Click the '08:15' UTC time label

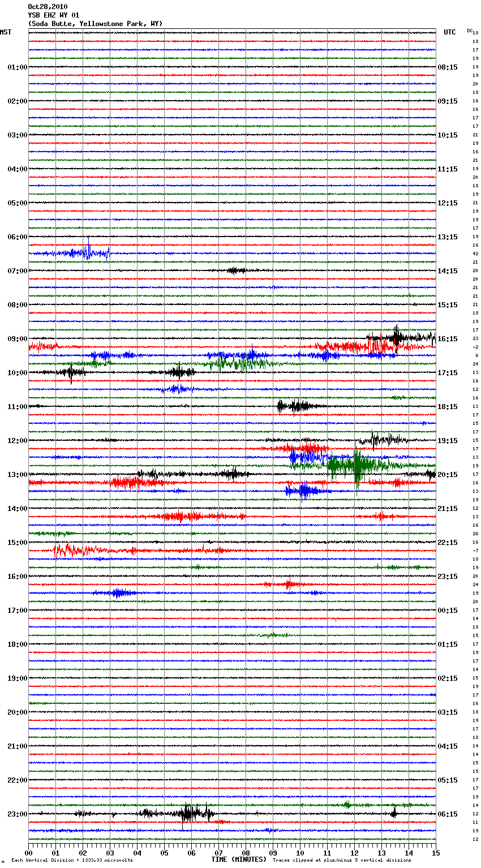(x=448, y=67)
